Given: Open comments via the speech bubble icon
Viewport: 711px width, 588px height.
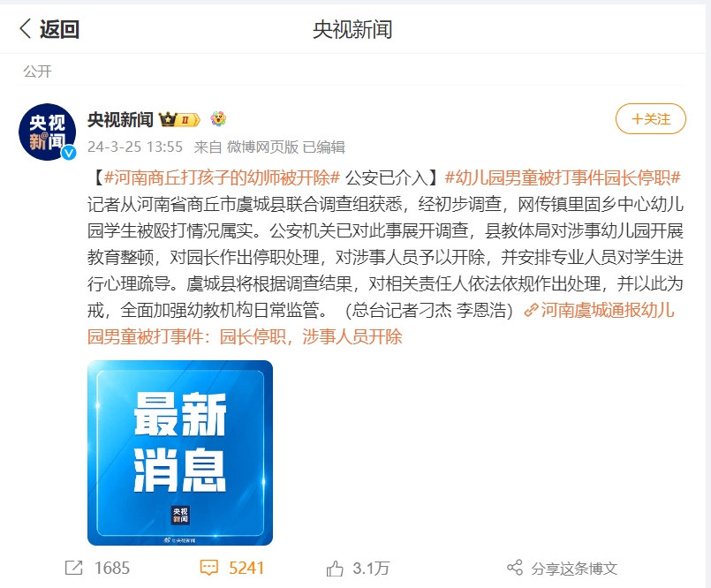Looking at the screenshot, I should click(209, 568).
